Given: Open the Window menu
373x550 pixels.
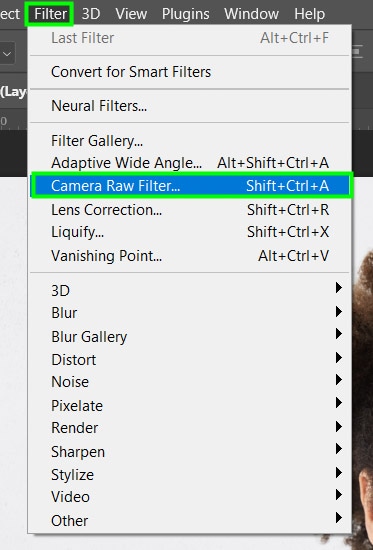Looking at the screenshot, I should (252, 14).
